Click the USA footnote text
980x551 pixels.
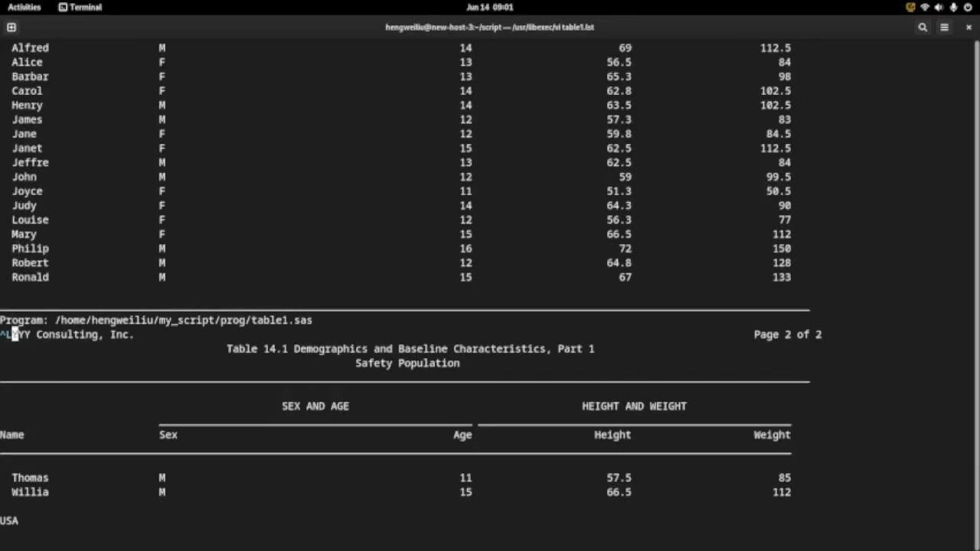9,520
